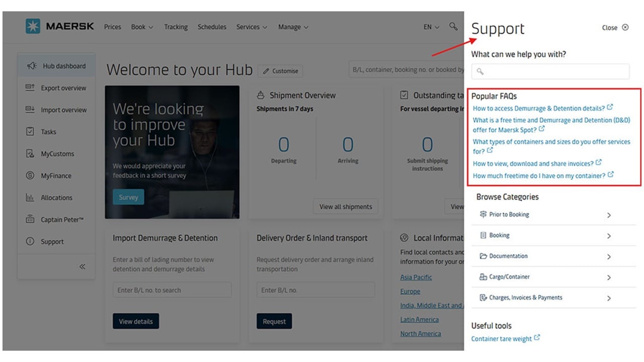The image size is (644, 362).
Task: Click the Survey button
Action: coord(128,197)
